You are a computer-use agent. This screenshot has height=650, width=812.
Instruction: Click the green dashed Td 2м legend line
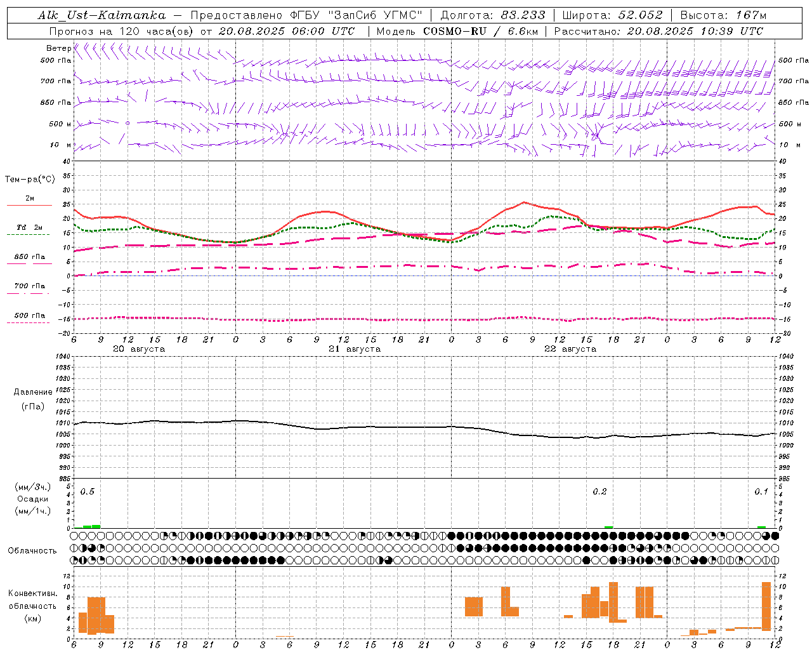pyautogui.click(x=28, y=234)
